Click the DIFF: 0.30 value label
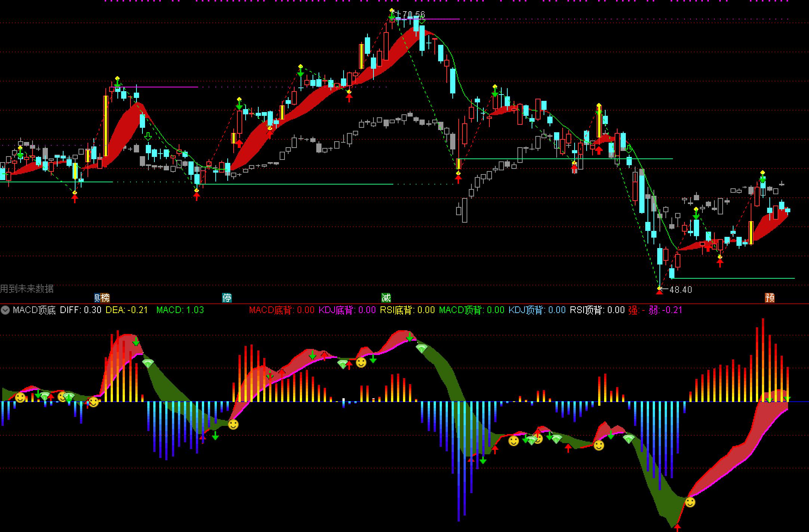The width and height of the screenshot is (809, 532). tap(80, 310)
